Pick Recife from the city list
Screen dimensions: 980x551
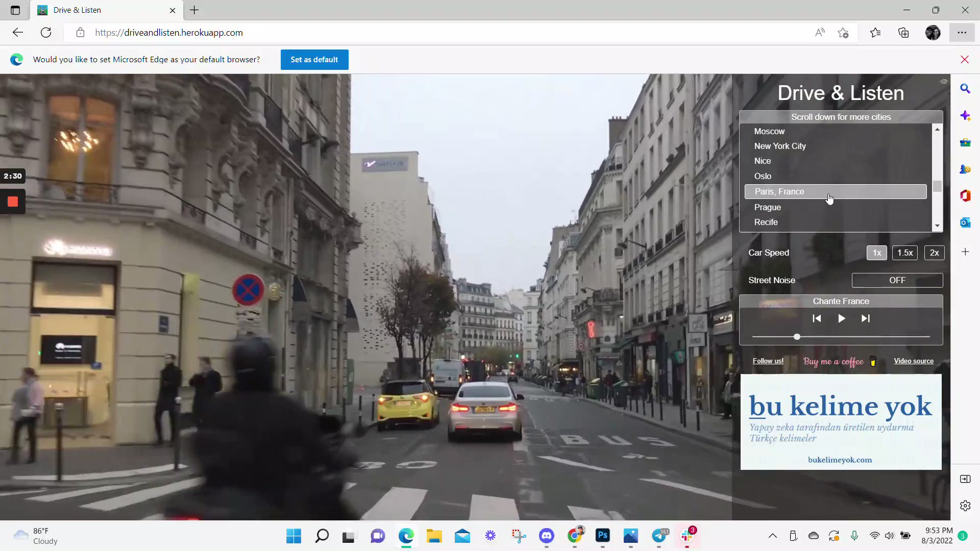[x=836, y=222]
